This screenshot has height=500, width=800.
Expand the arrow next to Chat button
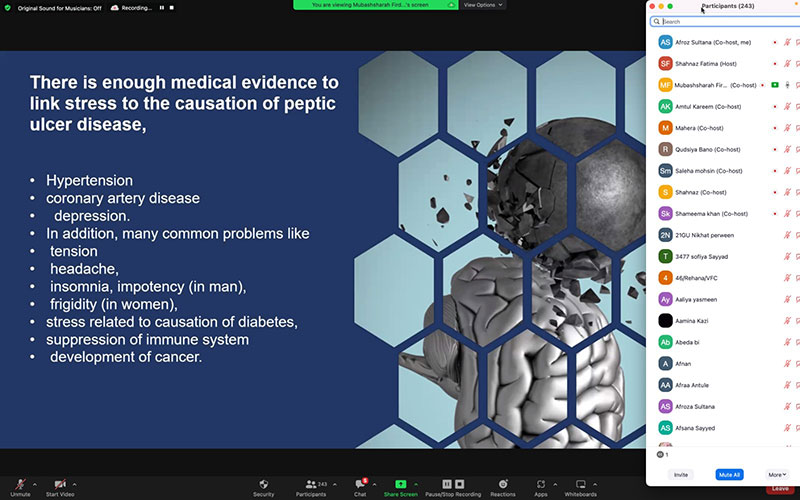coord(374,484)
